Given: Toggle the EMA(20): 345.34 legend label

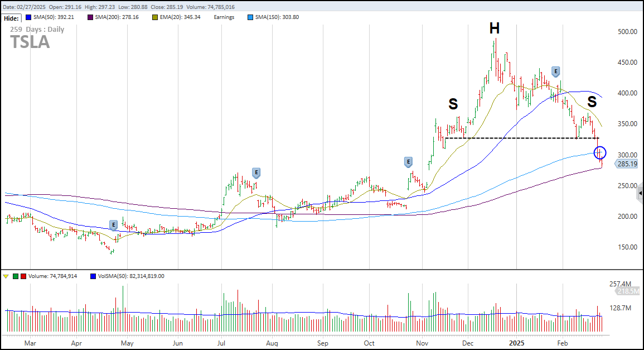Looking at the screenshot, I should (x=180, y=17).
